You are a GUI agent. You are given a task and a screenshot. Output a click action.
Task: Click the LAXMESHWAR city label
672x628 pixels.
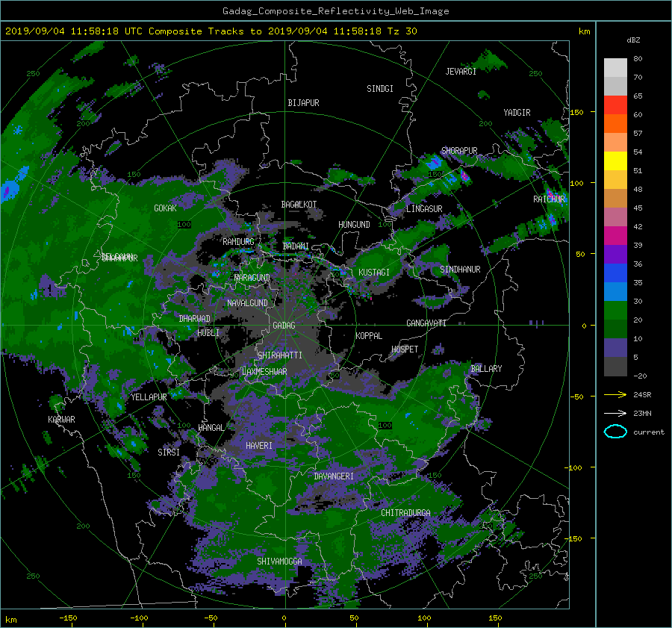264,372
